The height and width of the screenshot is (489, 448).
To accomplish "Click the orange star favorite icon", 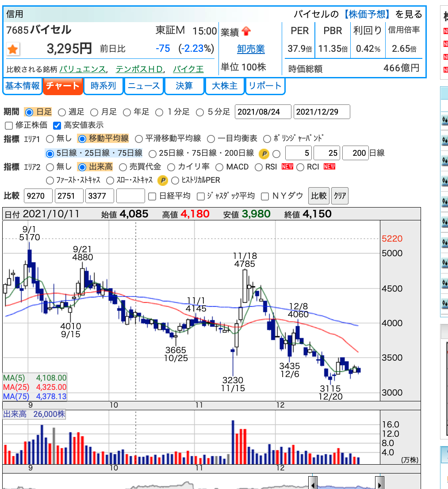I will pyautogui.click(x=13, y=49).
